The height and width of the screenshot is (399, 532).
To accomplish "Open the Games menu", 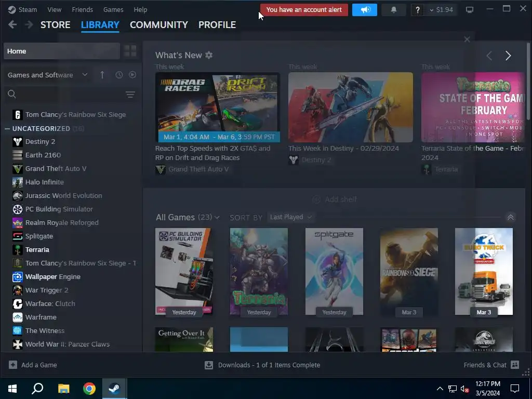I will coord(113,9).
